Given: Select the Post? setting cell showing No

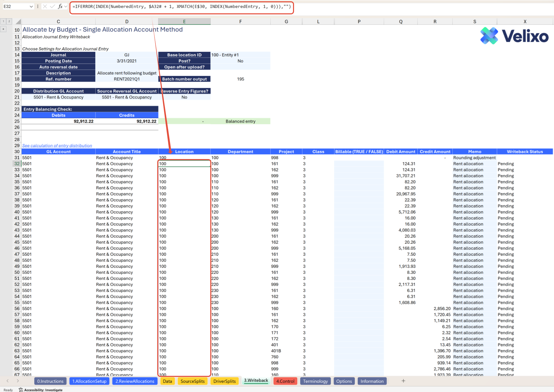Looking at the screenshot, I should [240, 61].
